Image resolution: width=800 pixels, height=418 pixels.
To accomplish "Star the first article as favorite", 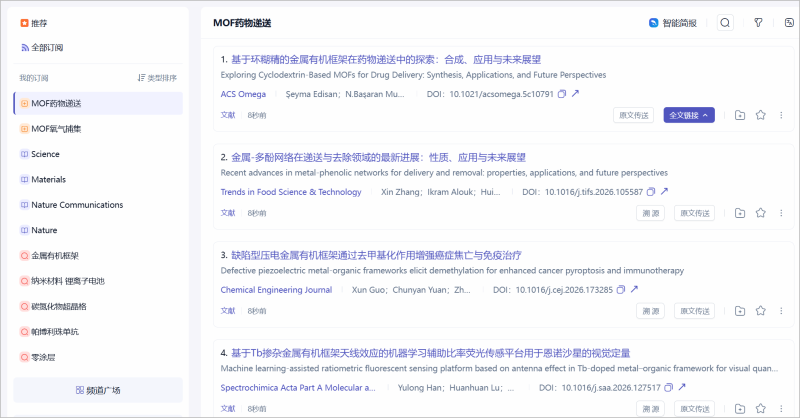I will click(760, 115).
